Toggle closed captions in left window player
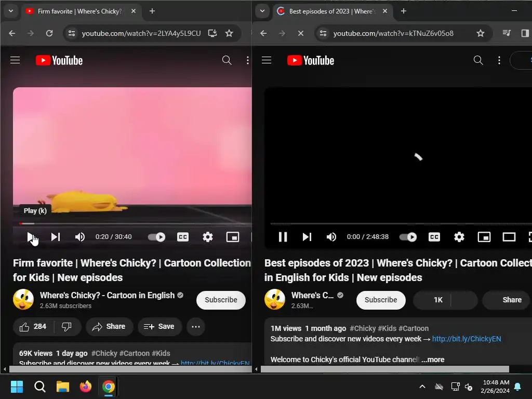 click(183, 237)
